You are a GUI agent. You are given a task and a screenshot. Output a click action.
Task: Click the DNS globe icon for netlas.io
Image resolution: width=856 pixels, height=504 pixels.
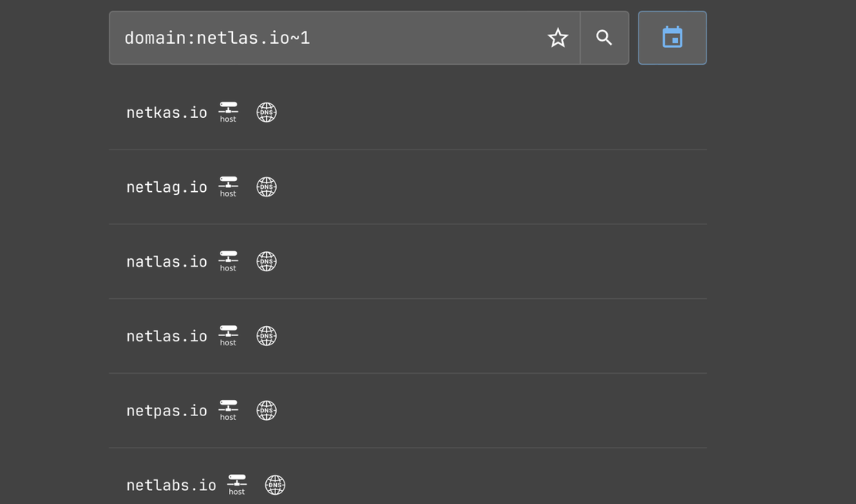[266, 335]
